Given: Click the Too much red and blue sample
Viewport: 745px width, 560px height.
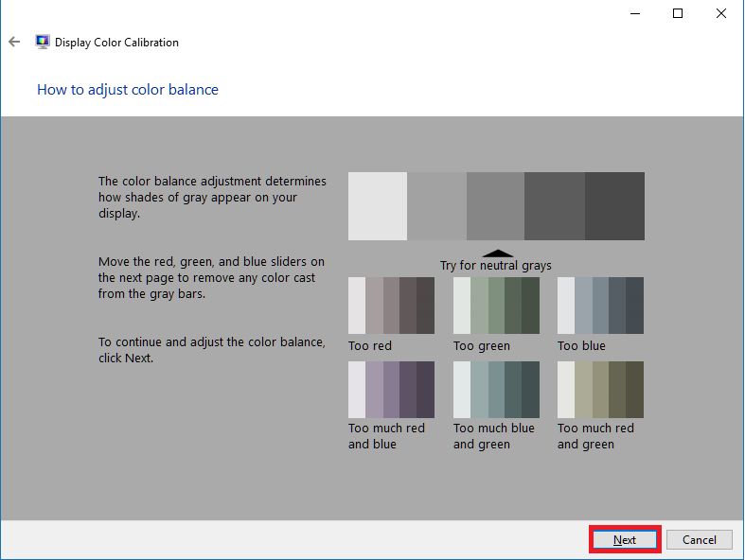Looking at the screenshot, I should point(391,390).
